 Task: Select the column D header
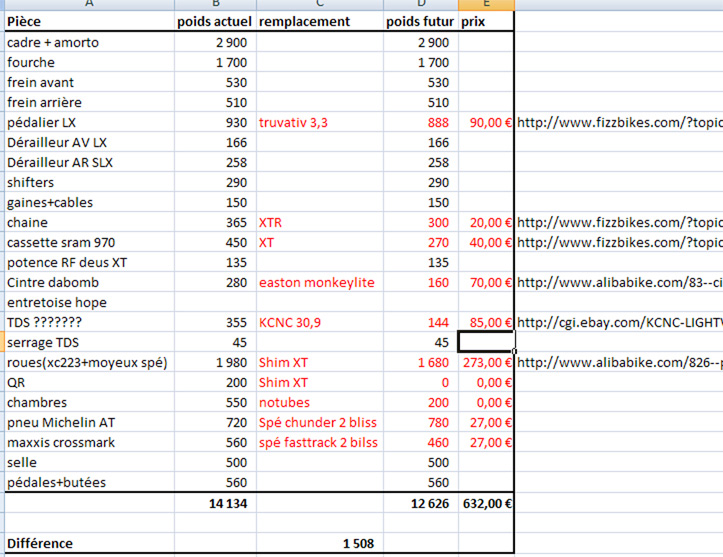click(x=420, y=5)
